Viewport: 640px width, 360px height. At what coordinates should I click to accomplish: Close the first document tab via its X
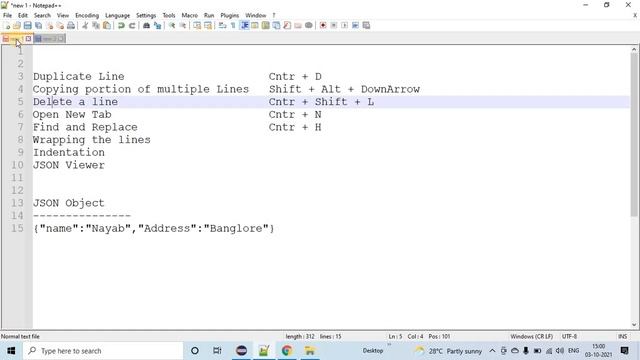click(28, 39)
